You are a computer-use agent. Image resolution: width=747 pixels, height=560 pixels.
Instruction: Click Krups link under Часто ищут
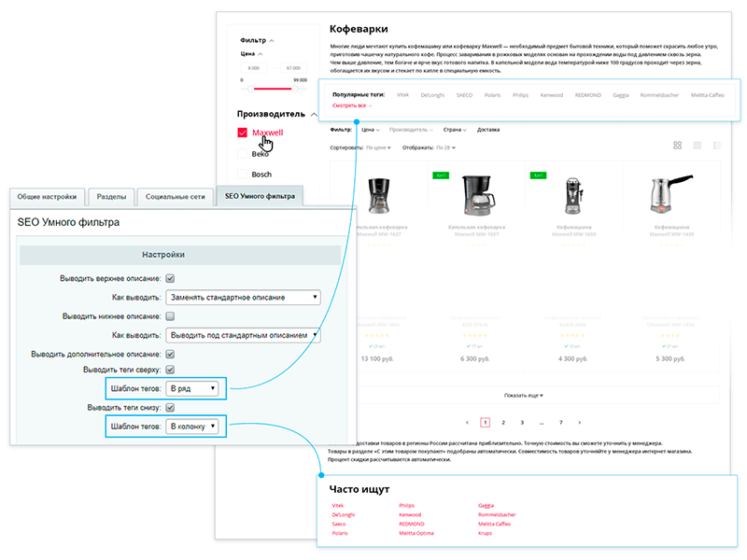point(485,533)
